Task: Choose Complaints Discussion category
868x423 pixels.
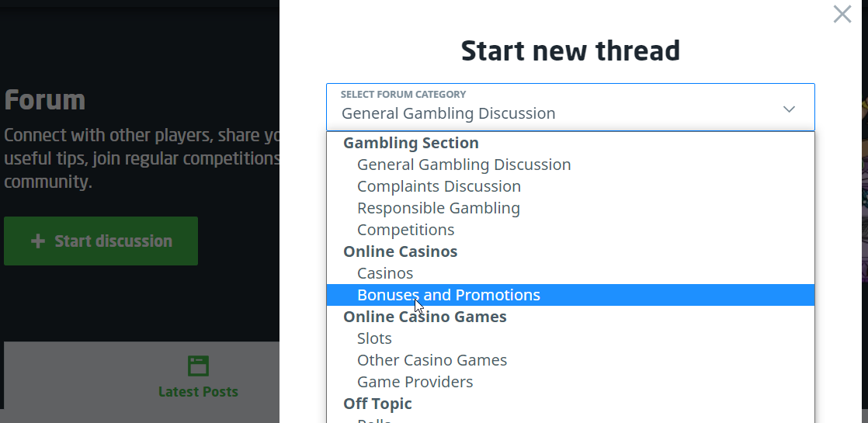Action: (x=439, y=186)
